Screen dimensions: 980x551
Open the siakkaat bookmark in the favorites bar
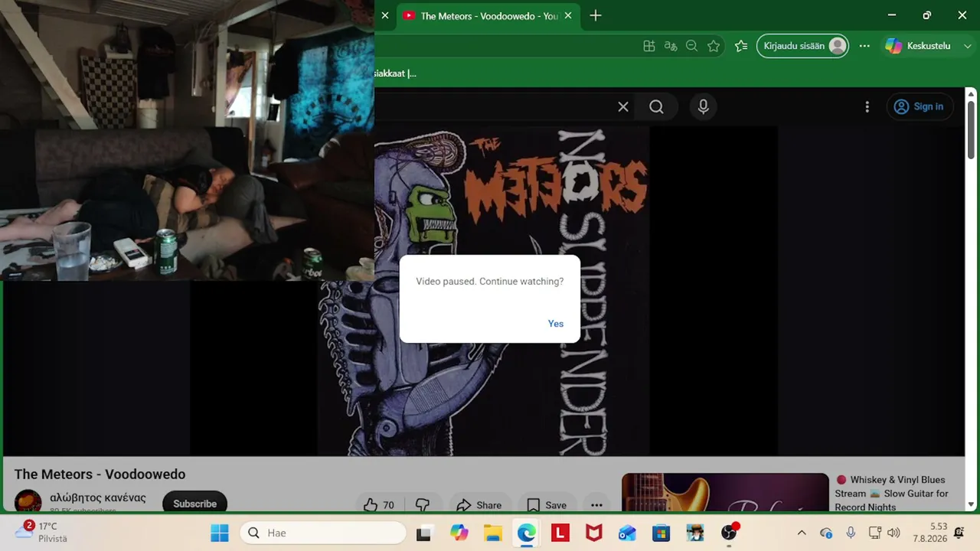395,73
